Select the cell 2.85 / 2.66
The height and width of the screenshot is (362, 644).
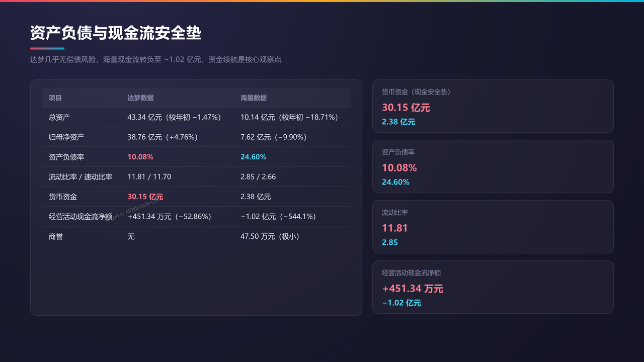pyautogui.click(x=258, y=177)
